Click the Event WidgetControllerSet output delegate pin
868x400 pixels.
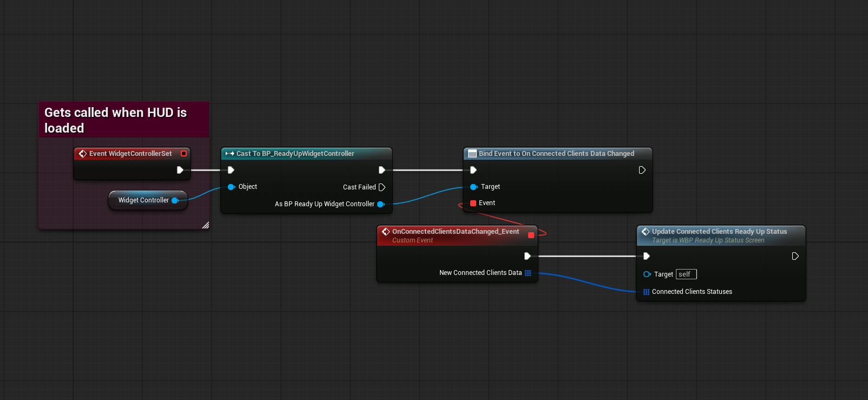click(183, 154)
